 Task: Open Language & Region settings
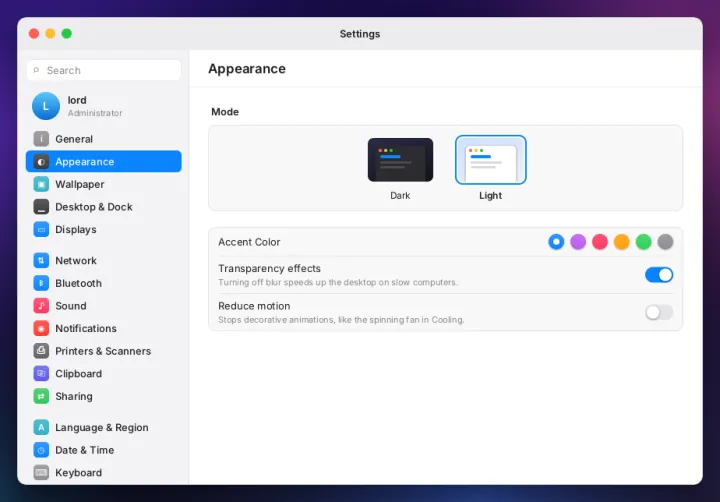[x=104, y=427]
